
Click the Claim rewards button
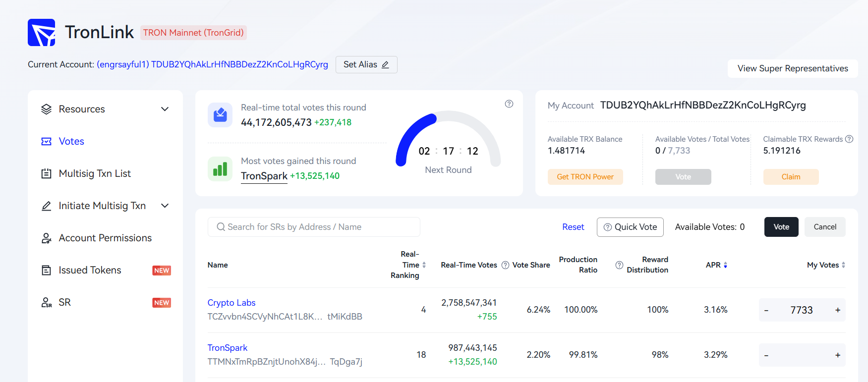click(791, 177)
